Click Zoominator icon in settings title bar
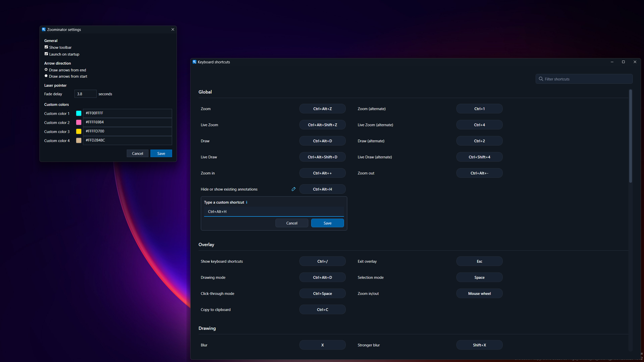The height and width of the screenshot is (362, 644). pos(44,29)
